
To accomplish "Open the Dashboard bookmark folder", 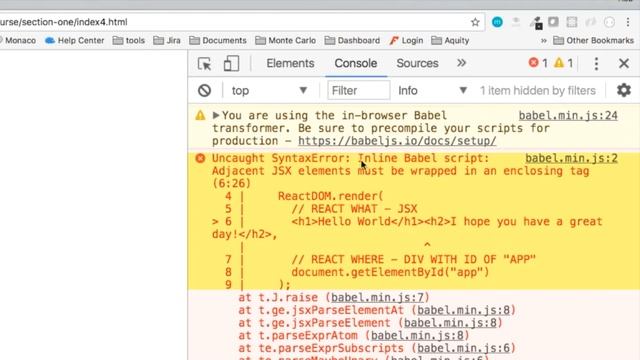I will (x=352, y=40).
